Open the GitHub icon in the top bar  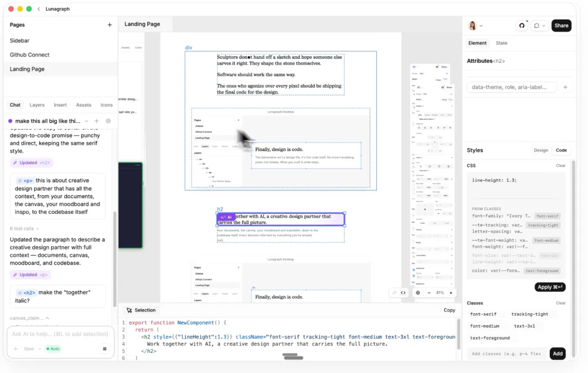[x=522, y=26]
